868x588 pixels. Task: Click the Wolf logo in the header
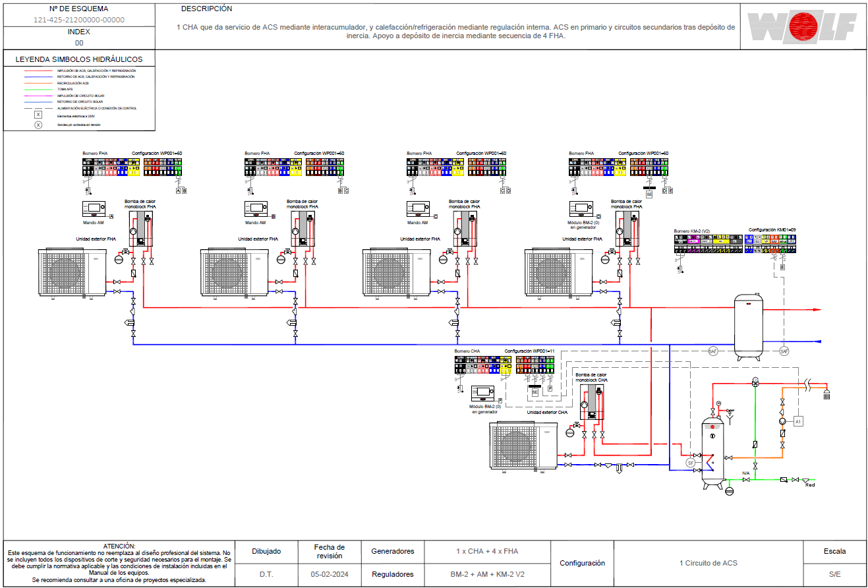pyautogui.click(x=802, y=27)
